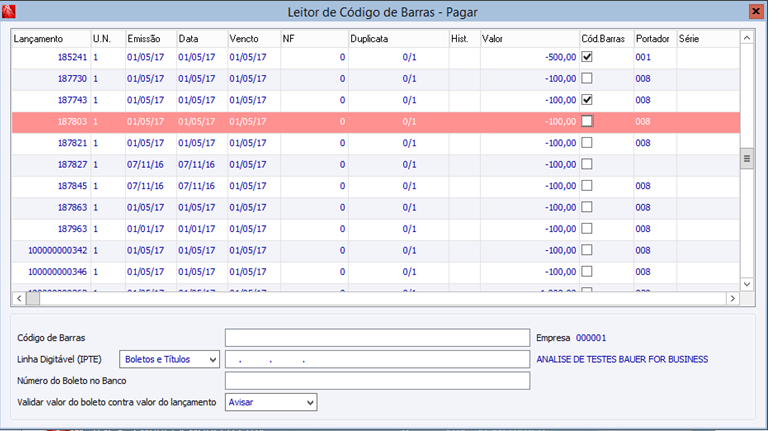Tick Cód.Barras box in highlighted row 187803
The width and height of the screenshot is (778, 431).
click(x=587, y=122)
